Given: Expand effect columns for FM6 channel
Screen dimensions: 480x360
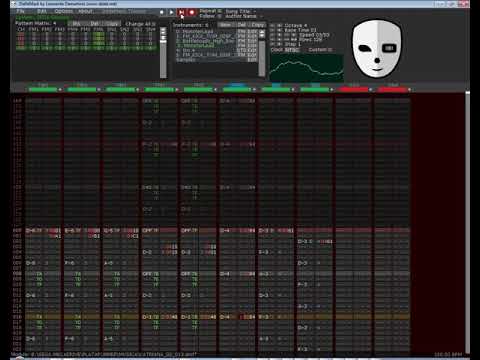Looking at the screenshot, I should (254, 89).
